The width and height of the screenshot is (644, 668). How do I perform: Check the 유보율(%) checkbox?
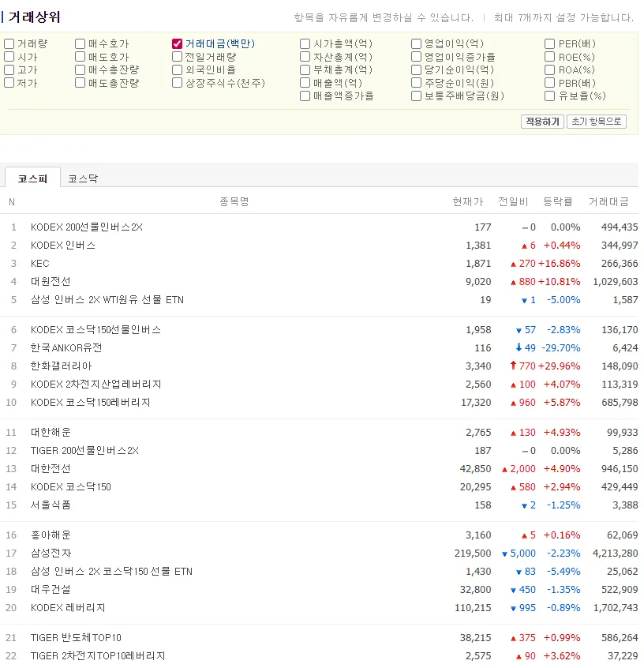(x=550, y=96)
